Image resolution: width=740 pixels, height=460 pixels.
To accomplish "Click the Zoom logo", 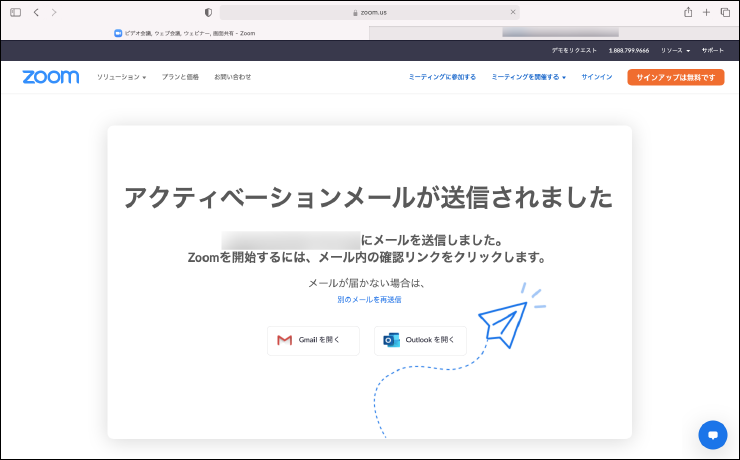I will pyautogui.click(x=50, y=77).
